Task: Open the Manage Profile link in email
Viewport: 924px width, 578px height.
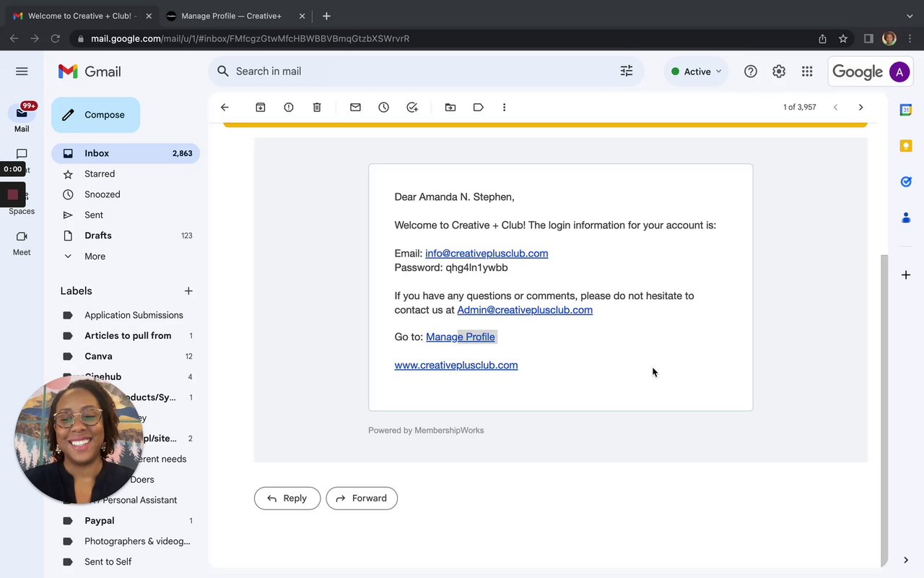Action: [x=461, y=337]
